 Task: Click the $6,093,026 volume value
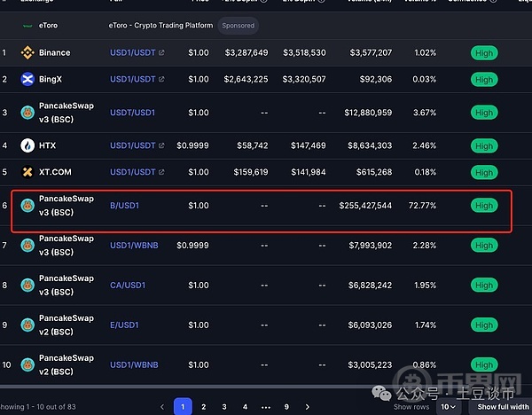coord(370,325)
